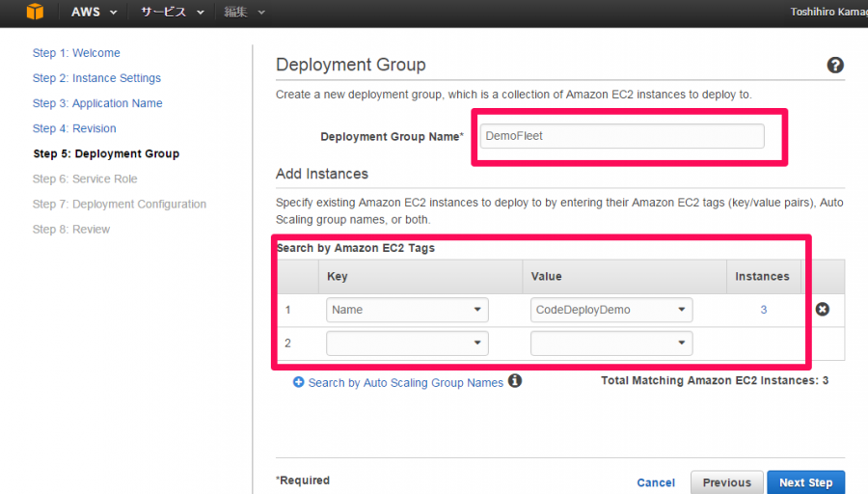Click the Cancel link
This screenshot has height=494, width=868.
click(x=656, y=482)
